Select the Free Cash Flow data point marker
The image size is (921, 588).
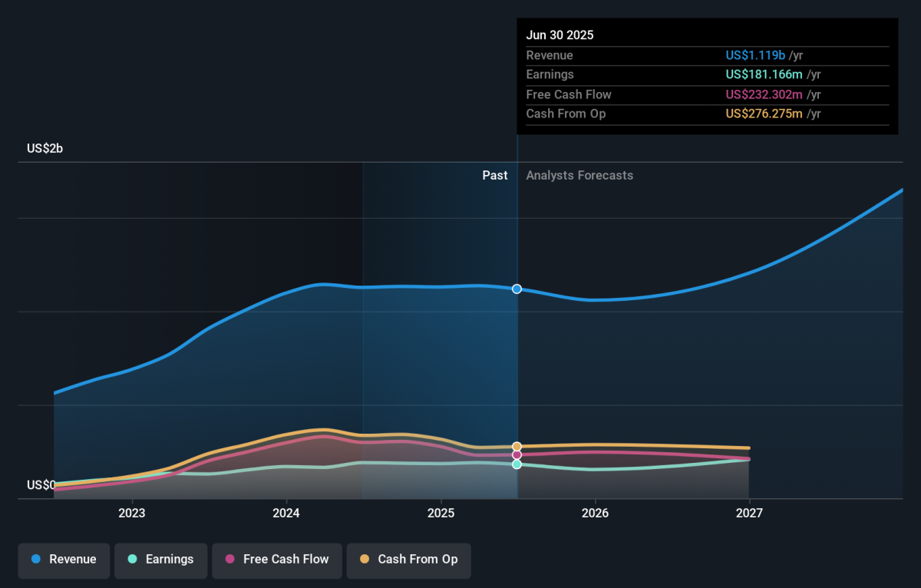point(517,454)
